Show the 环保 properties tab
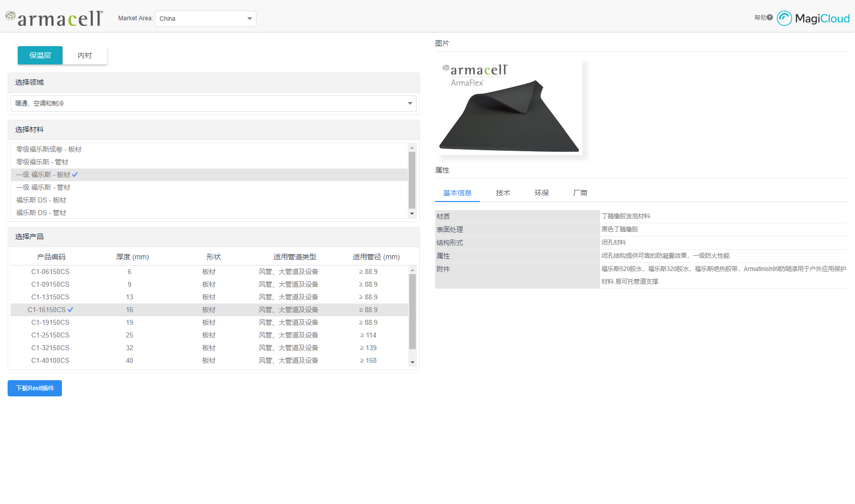The height and width of the screenshot is (504, 855). point(541,193)
